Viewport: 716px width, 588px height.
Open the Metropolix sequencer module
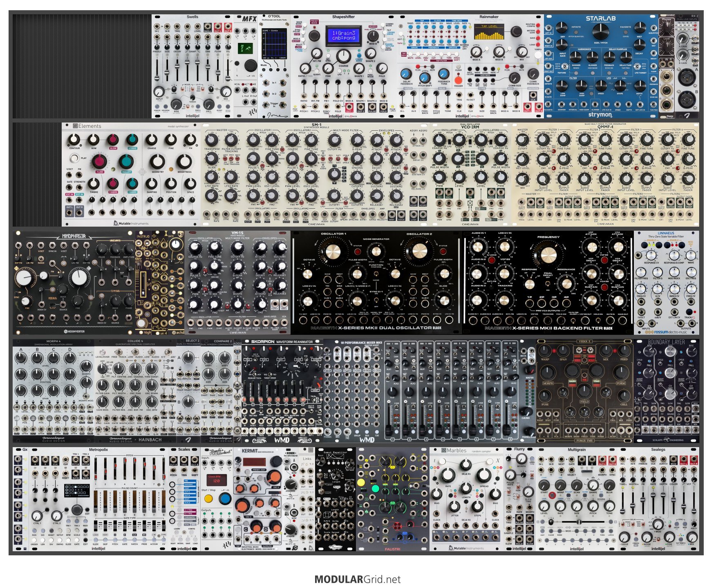pyautogui.click(x=98, y=499)
